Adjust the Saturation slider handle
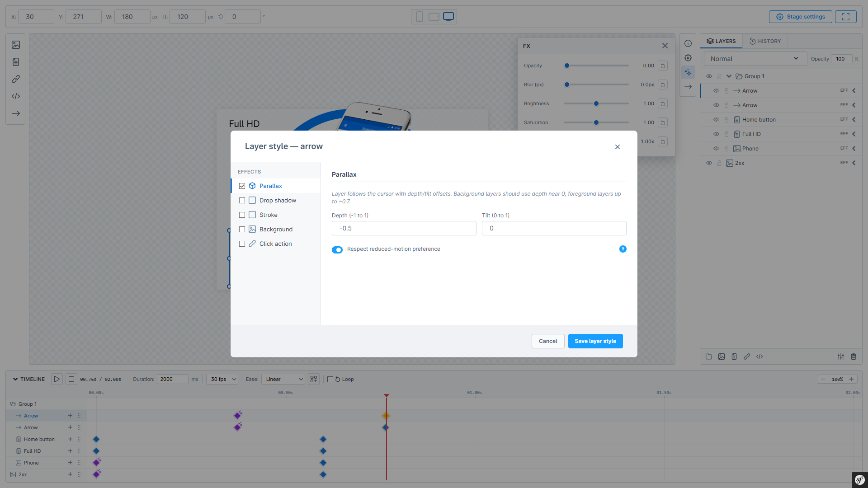The width and height of the screenshot is (868, 488). (x=596, y=122)
